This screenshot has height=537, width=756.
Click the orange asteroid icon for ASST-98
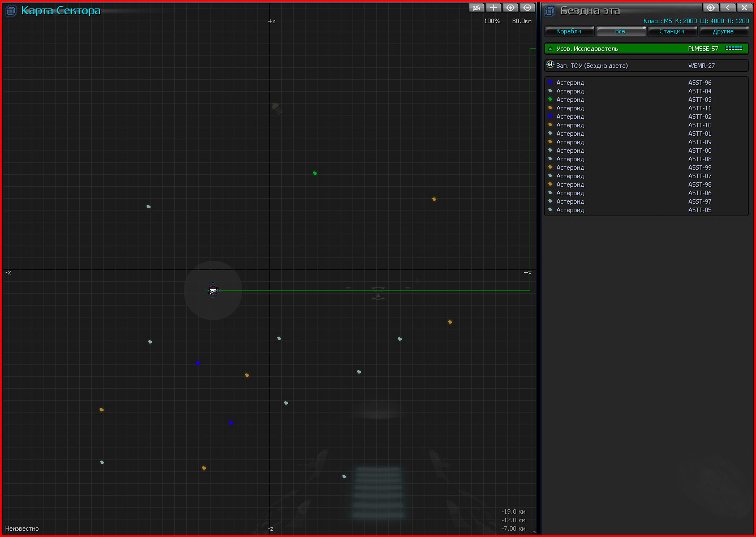click(550, 184)
